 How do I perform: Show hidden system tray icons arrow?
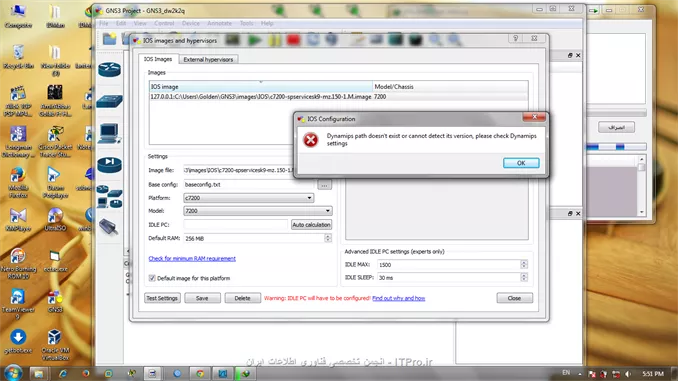pyautogui.click(x=580, y=374)
